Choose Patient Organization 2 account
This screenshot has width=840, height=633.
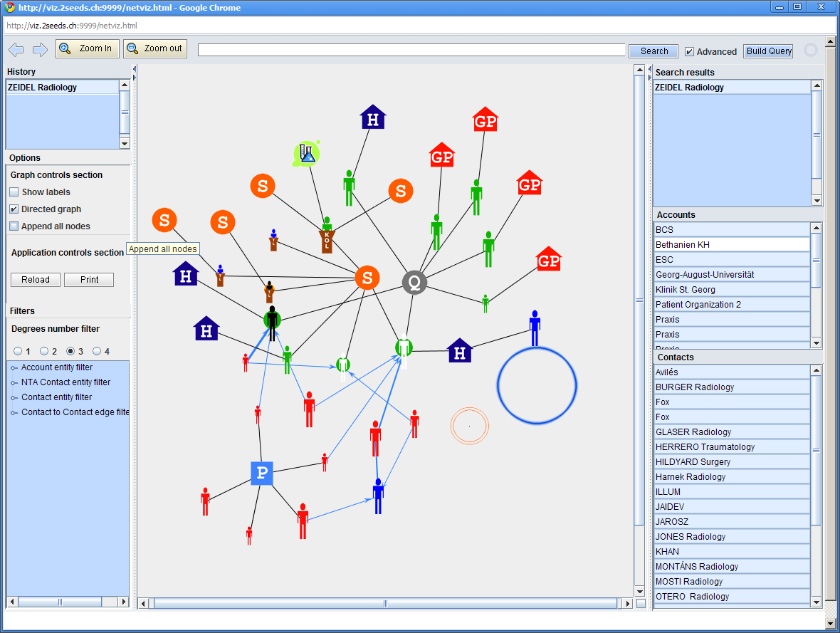pyautogui.click(x=731, y=305)
